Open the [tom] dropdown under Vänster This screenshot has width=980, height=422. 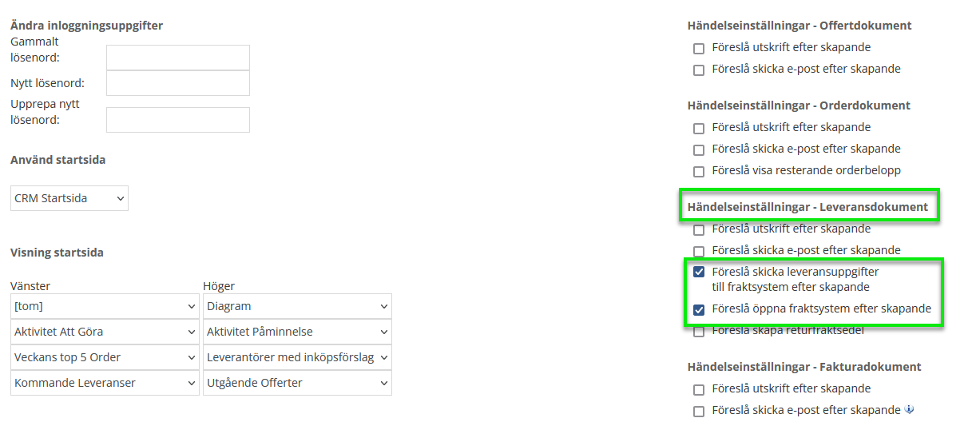coord(105,306)
